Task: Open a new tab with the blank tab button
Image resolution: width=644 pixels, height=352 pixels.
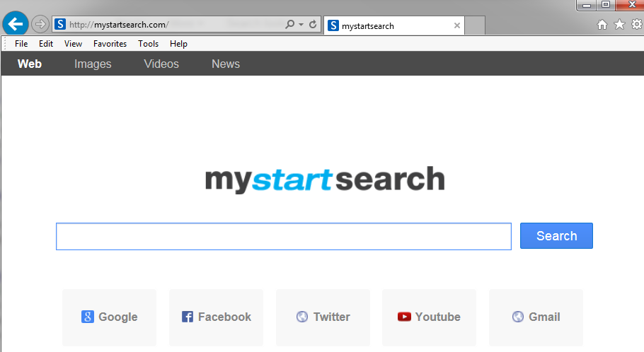Action: [475, 25]
